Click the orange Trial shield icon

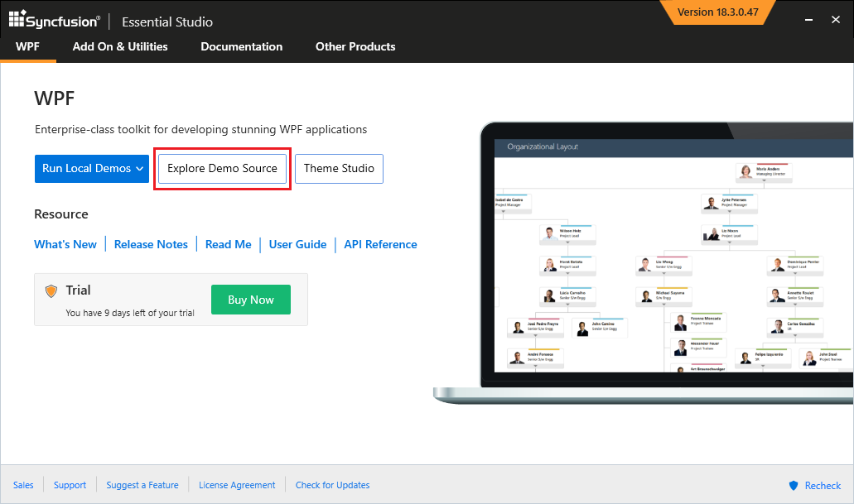coord(51,291)
